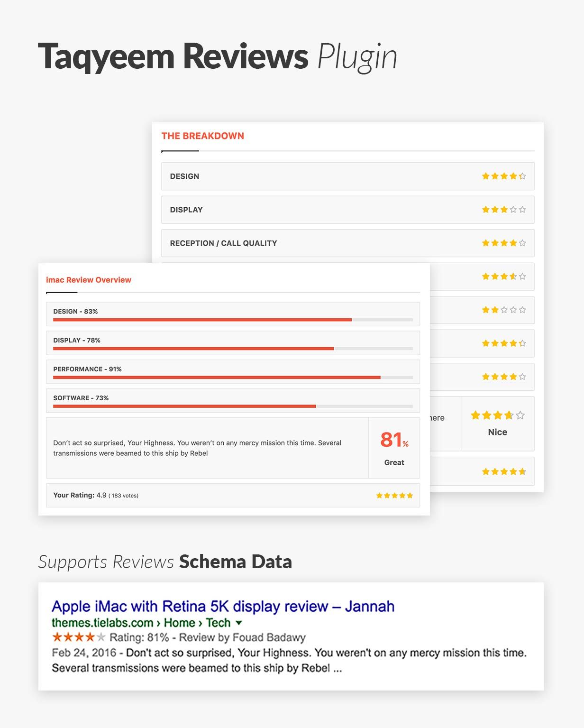Viewport: 584px width, 728px height.
Task: Open the Apple iMac Retina 5K review link
Action: click(223, 606)
